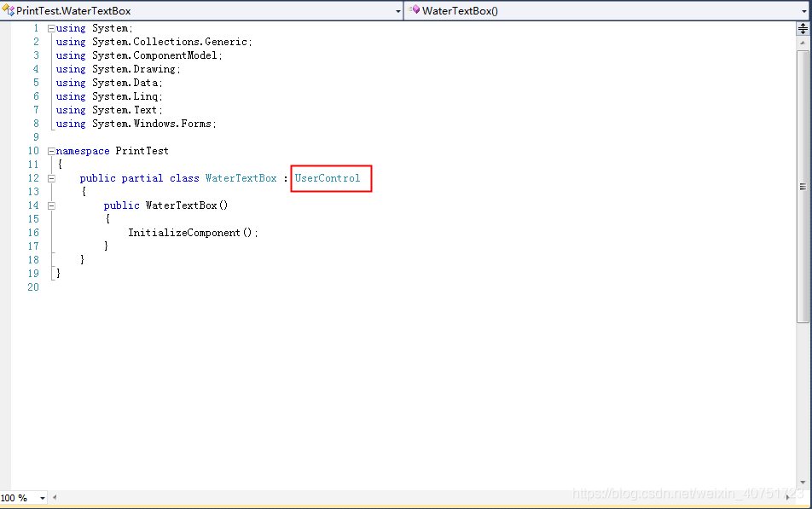Click the System.Windows.Forms using line
This screenshot has width=812, height=509.
[136, 124]
